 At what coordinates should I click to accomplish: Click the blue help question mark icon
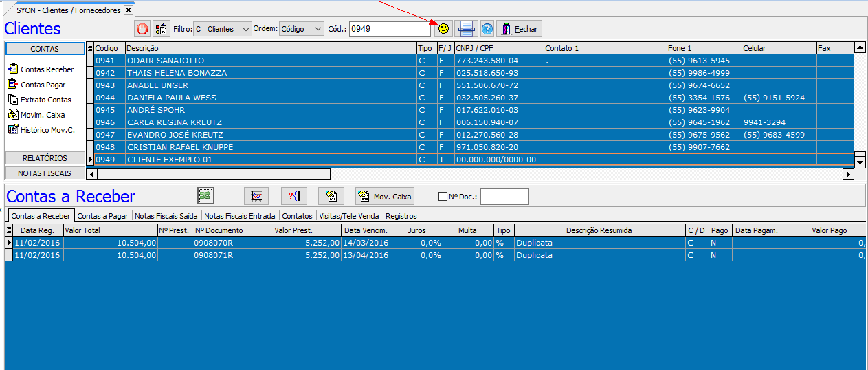[x=487, y=29]
